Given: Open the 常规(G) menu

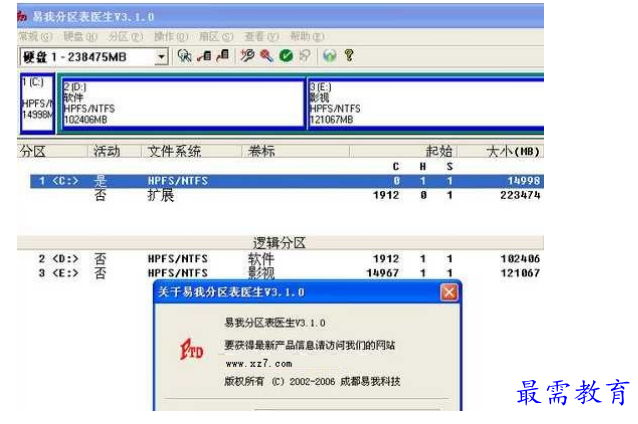Looking at the screenshot, I should [35, 37].
